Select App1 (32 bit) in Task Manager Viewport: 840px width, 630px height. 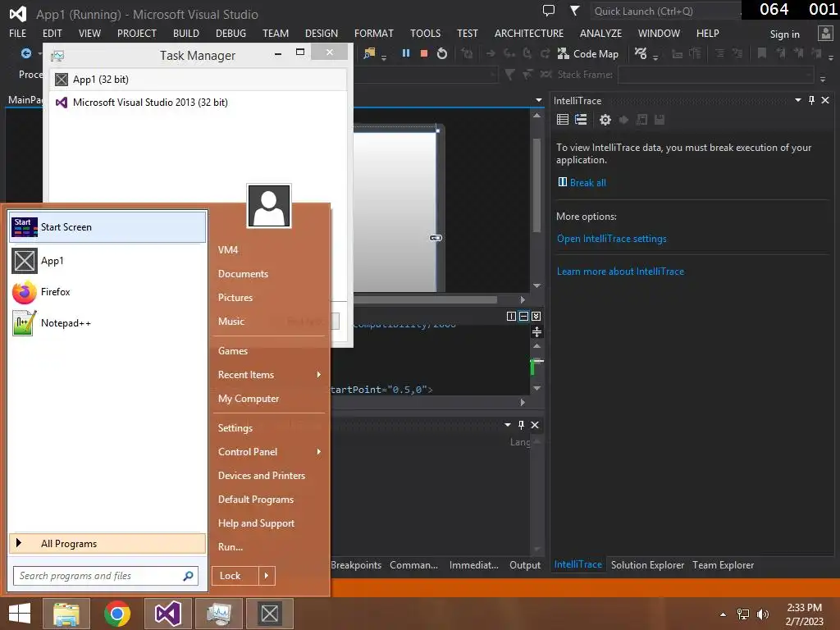click(198, 80)
